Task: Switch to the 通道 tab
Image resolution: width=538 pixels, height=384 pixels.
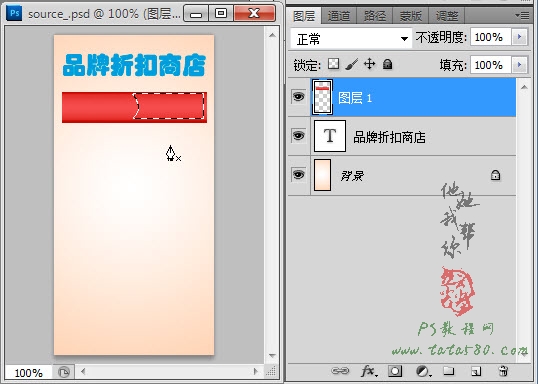Action: tap(338, 16)
